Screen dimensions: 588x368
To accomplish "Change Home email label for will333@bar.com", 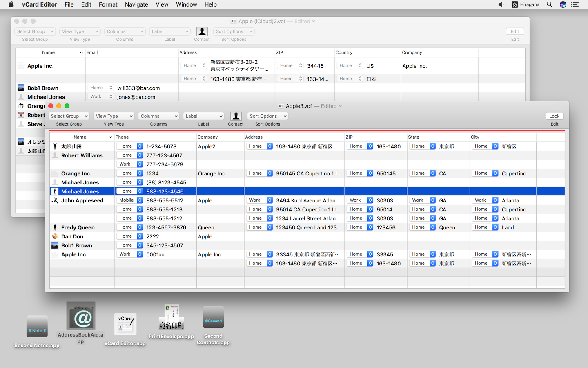I will click(100, 88).
